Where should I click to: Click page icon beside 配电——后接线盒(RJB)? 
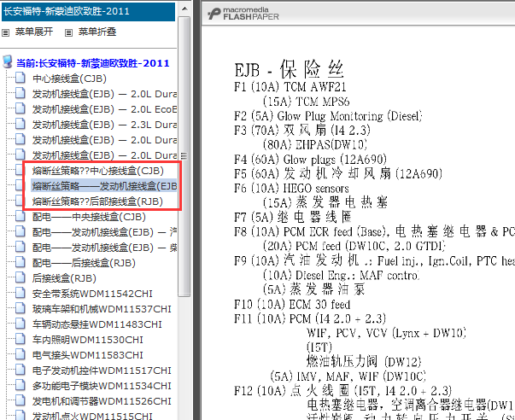coord(20,262)
